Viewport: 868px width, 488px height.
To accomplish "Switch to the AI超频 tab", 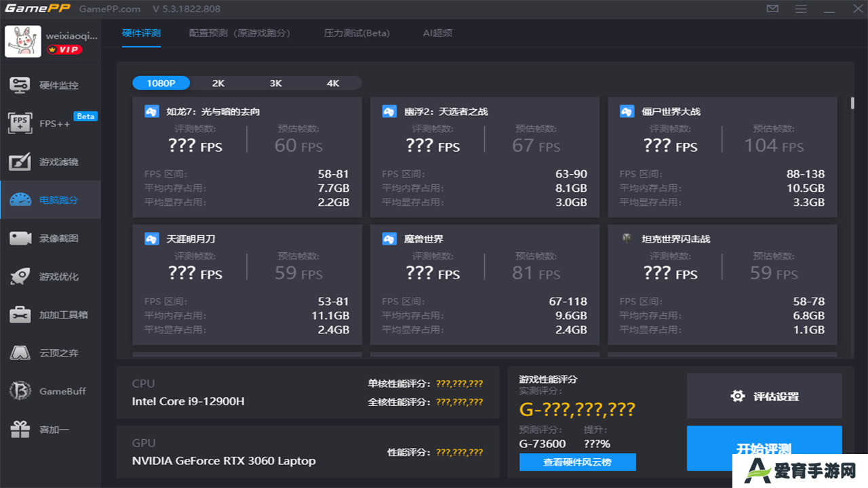I will click(437, 33).
